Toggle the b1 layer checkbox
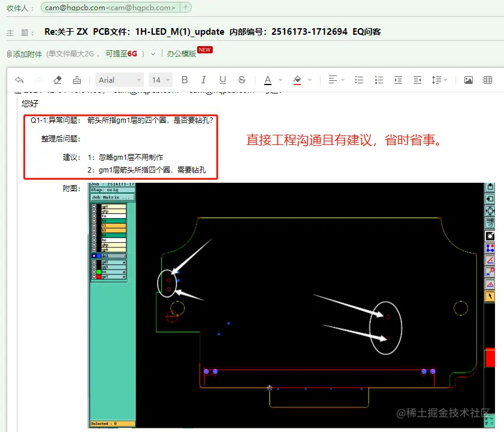Viewport: 504px width, 432px height. 94,231
